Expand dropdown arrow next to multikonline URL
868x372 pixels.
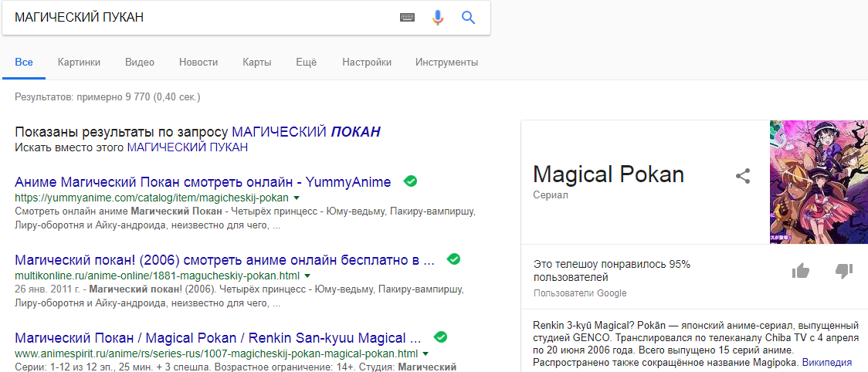(307, 276)
